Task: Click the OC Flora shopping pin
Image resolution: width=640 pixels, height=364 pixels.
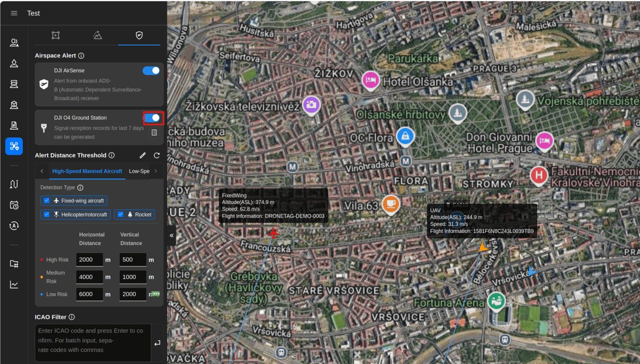Action: point(405,136)
